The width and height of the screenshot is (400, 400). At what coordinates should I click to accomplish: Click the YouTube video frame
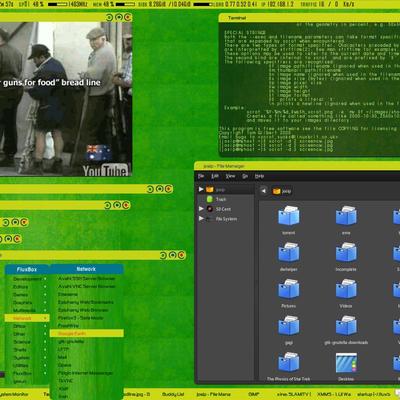[66, 99]
